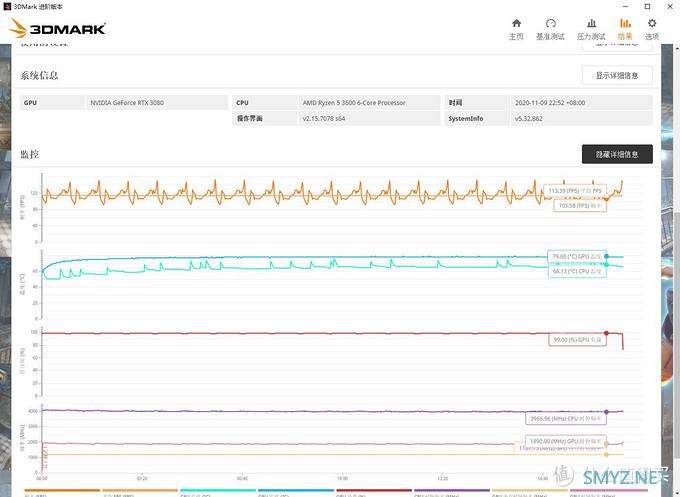Click the 3DMark logo
The width and height of the screenshot is (680, 497).
pos(57,28)
